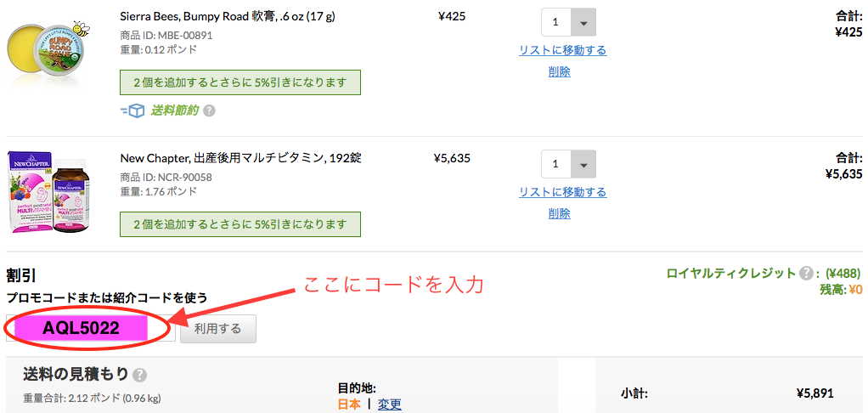The image size is (868, 413).
Task: Click unit price ¥5,635 of multivitamin
Action: (x=452, y=158)
